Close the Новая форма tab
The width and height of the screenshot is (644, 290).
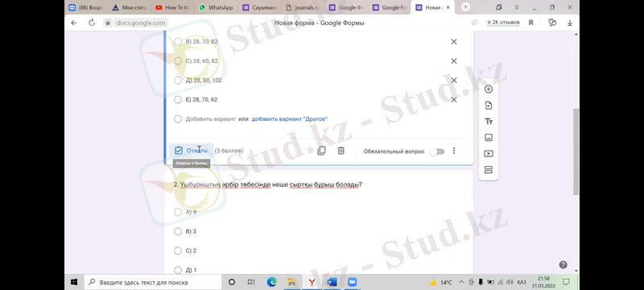pyautogui.click(x=448, y=7)
